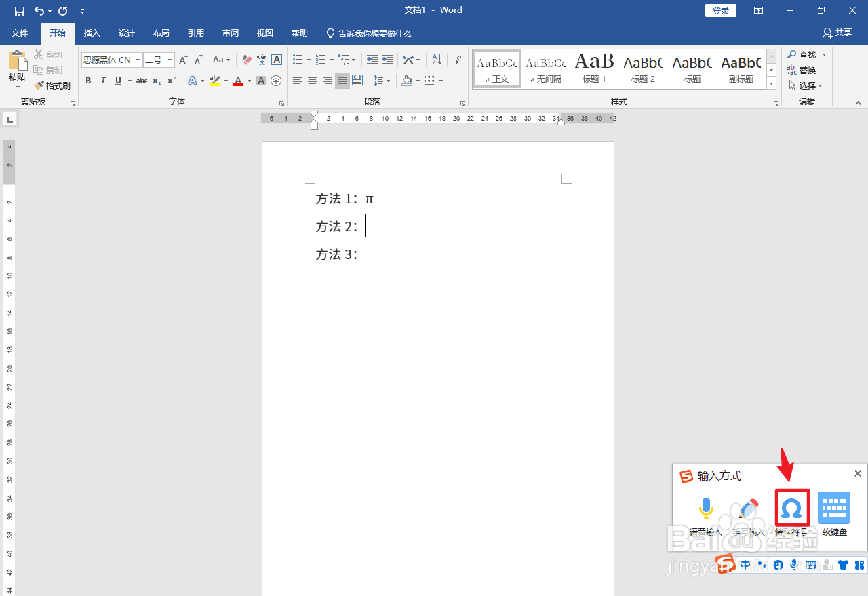Click the shading paint bucket color button
868x596 pixels.
[407, 81]
